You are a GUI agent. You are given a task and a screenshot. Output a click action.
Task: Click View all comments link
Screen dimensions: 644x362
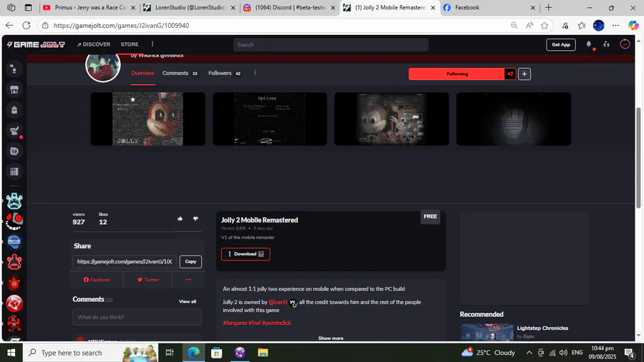187,301
